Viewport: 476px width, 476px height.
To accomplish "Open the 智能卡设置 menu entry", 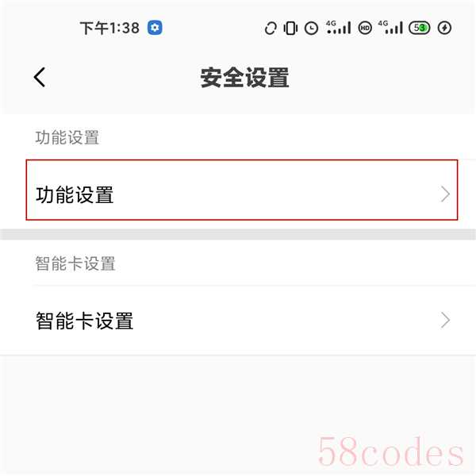I will 238,321.
